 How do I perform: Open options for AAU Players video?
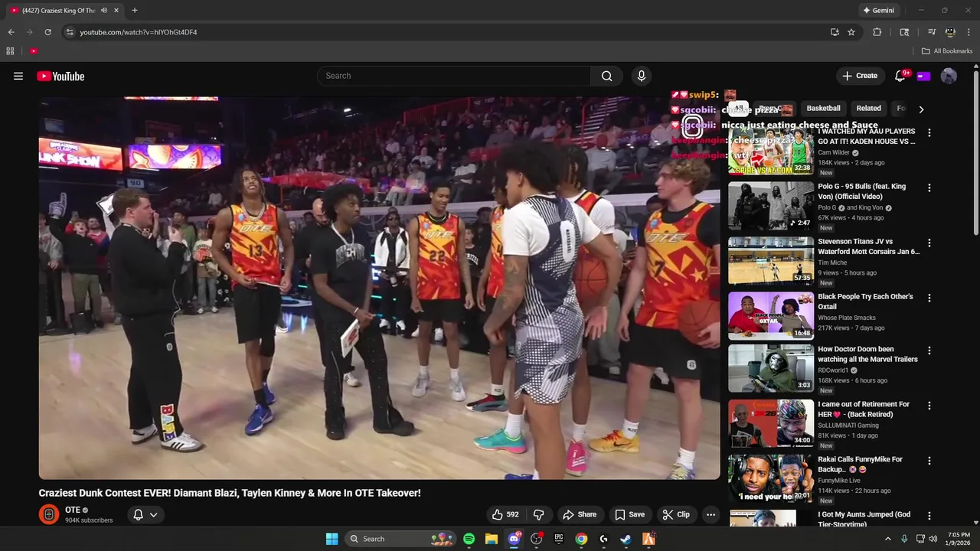[929, 132]
